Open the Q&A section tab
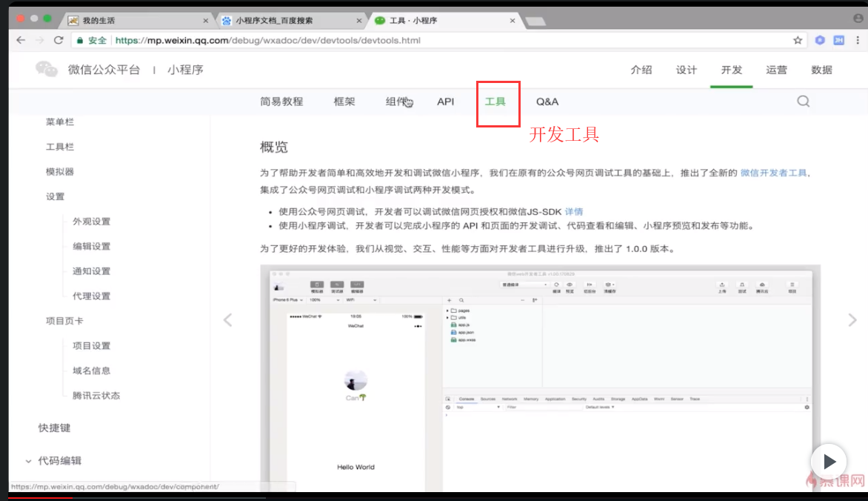This screenshot has width=868, height=501. point(547,102)
